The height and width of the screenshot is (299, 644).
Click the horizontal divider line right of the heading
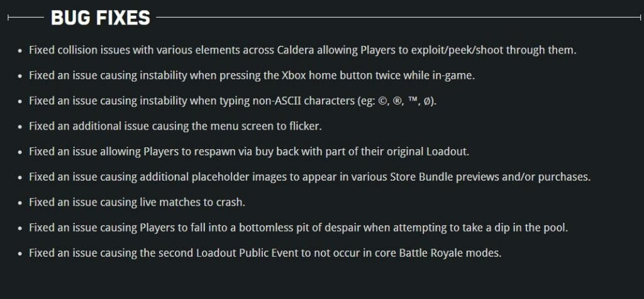398,17
